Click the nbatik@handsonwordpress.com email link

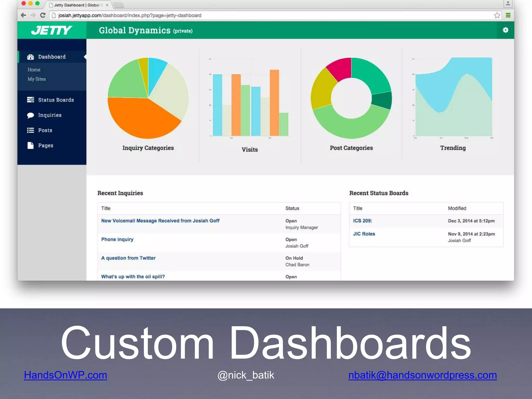coord(423,375)
